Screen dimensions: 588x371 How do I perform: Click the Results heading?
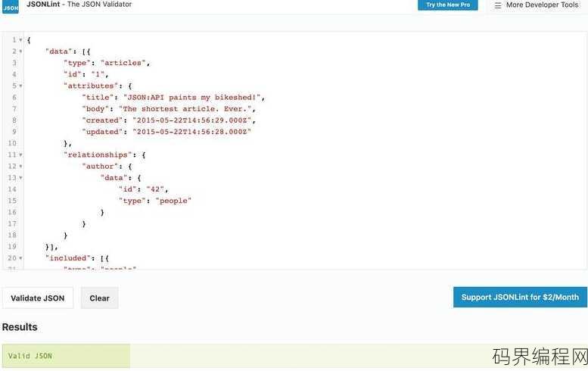click(20, 327)
